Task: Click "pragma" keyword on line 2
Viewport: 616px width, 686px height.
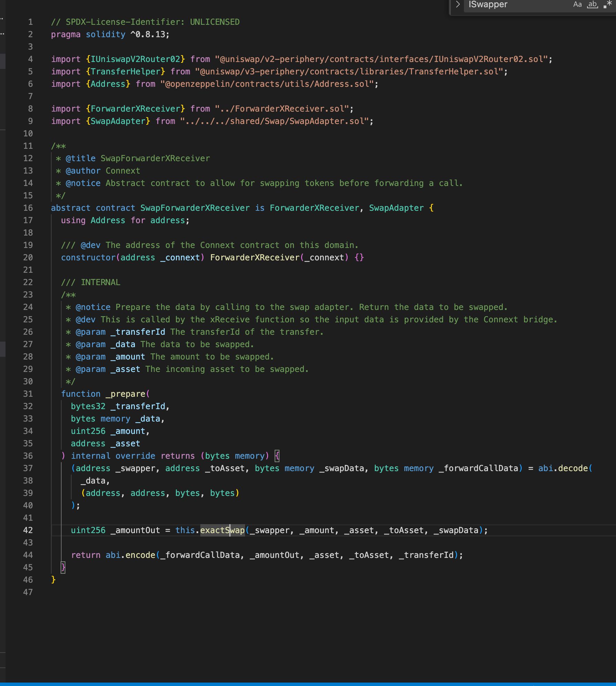Action: [66, 34]
